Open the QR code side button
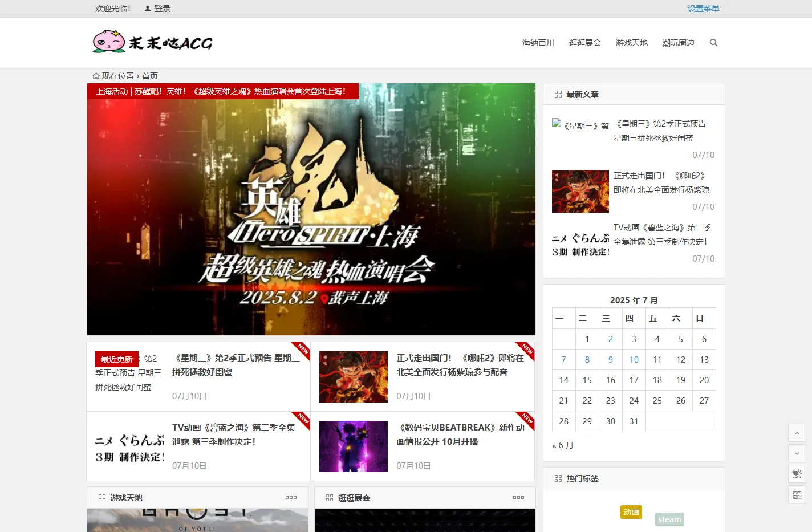 (x=797, y=494)
